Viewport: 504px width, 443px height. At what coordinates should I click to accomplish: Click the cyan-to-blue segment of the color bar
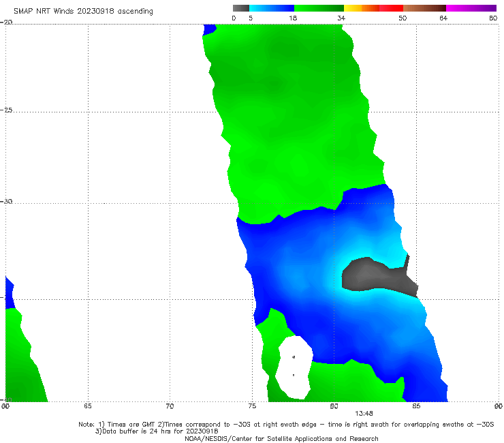pyautogui.click(x=272, y=8)
